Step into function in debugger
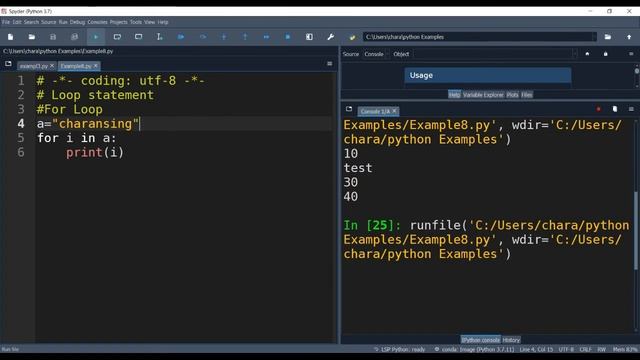The width and height of the screenshot is (640, 360). [224, 37]
